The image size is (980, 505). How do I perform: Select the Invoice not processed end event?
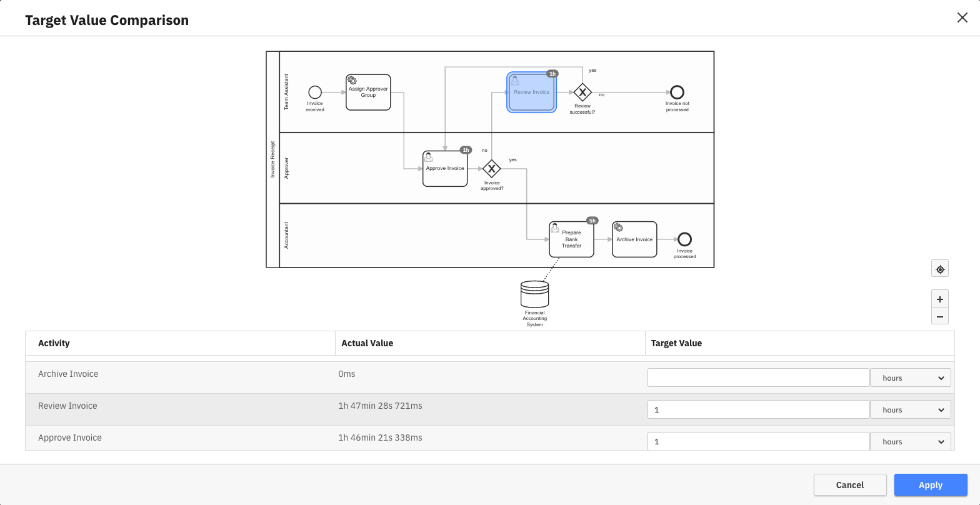(x=677, y=92)
